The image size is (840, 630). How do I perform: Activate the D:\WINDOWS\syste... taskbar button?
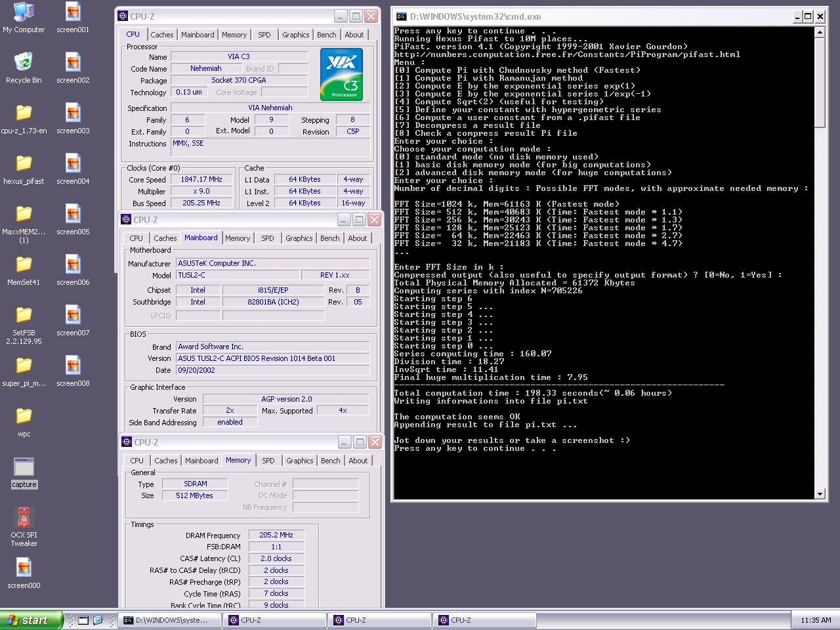[x=169, y=620]
